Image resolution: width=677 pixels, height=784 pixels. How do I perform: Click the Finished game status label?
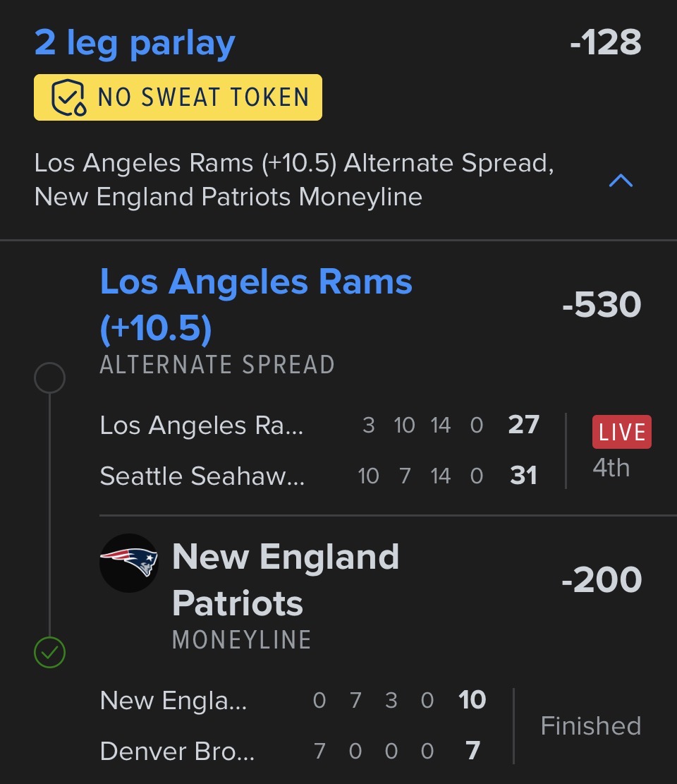point(590,725)
